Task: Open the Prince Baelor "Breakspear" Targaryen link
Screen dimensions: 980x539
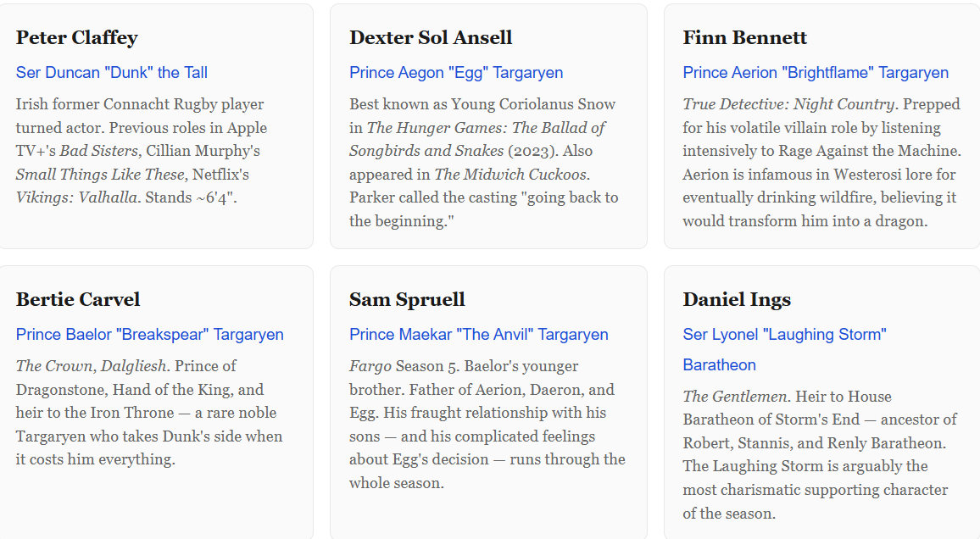Action: pos(149,335)
